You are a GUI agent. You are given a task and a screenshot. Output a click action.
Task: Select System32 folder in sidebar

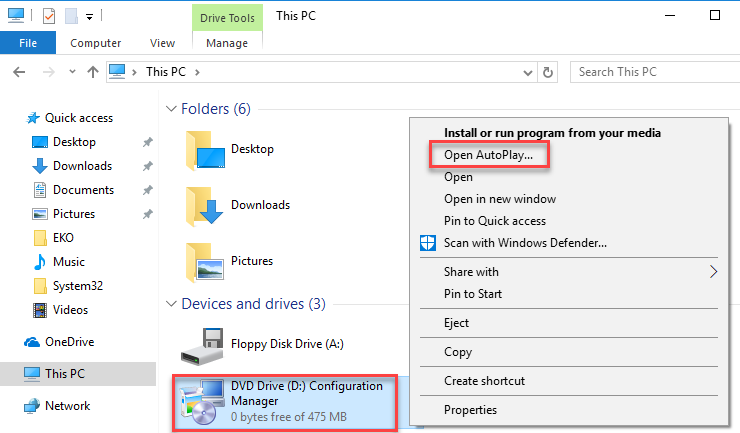(x=78, y=286)
